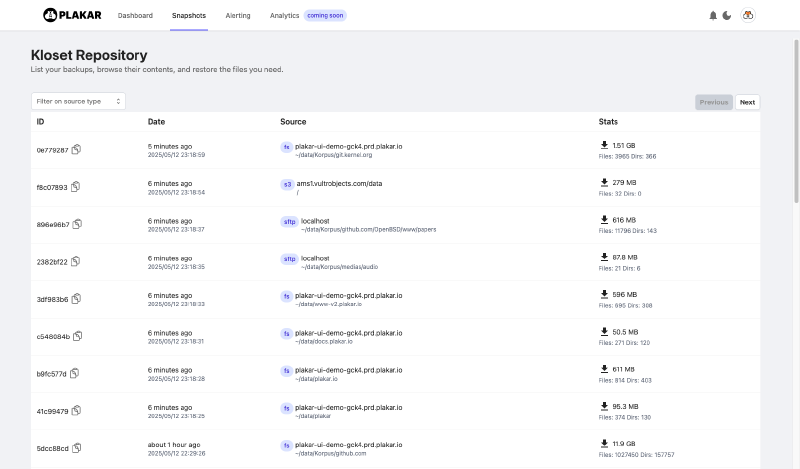Download the 596 MB snapshot
800x469 pixels.
click(604, 294)
